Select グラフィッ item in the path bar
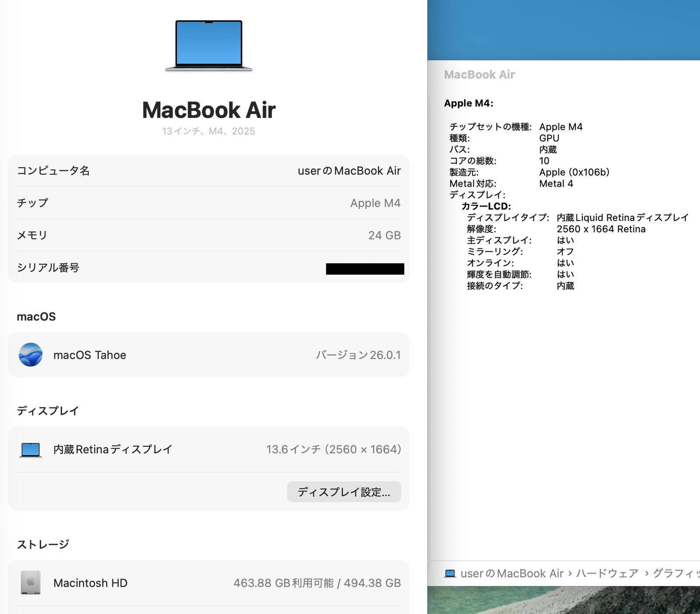The height and width of the screenshot is (614, 700). [676, 573]
